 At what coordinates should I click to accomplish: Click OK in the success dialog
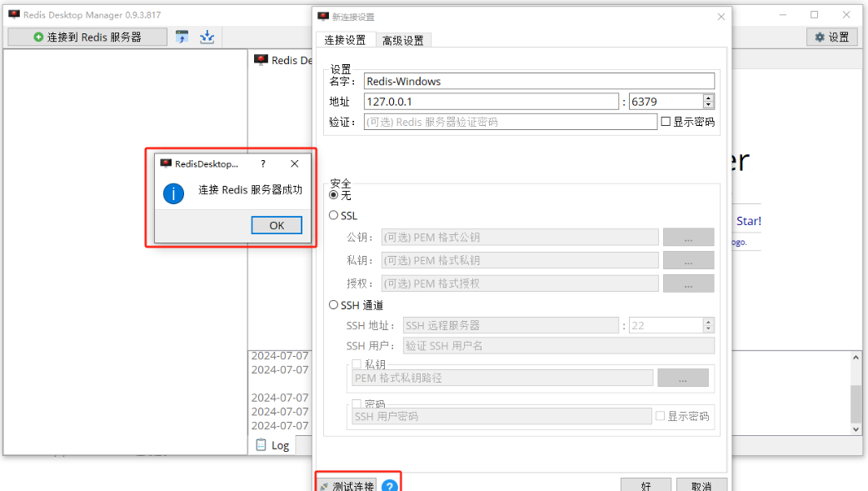click(x=277, y=225)
